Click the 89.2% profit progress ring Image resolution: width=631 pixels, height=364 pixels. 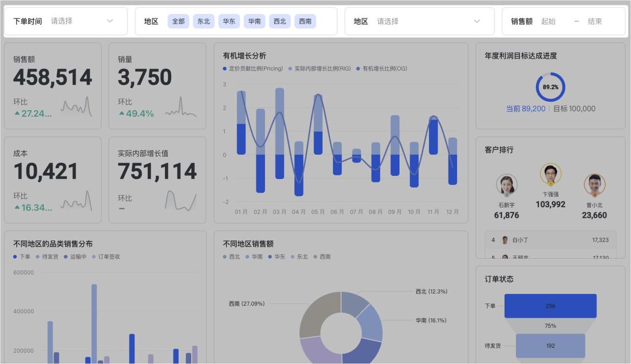[x=551, y=87]
